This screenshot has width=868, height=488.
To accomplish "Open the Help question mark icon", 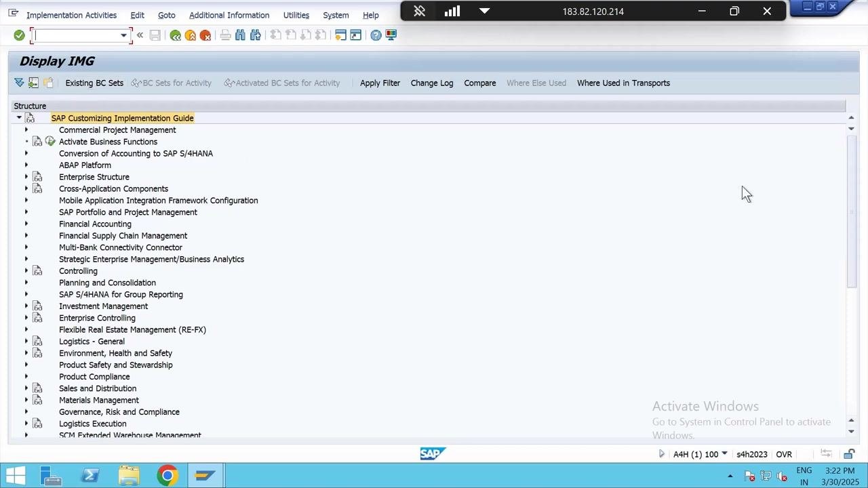I will (x=376, y=35).
